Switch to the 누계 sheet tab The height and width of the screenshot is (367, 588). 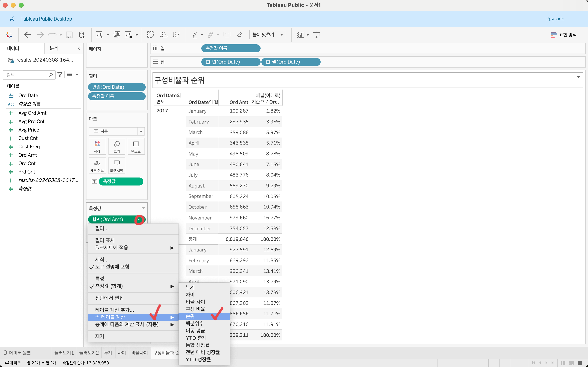pyautogui.click(x=108, y=353)
